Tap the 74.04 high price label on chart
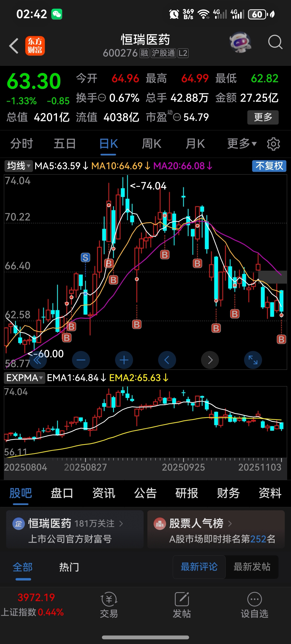 [148, 186]
